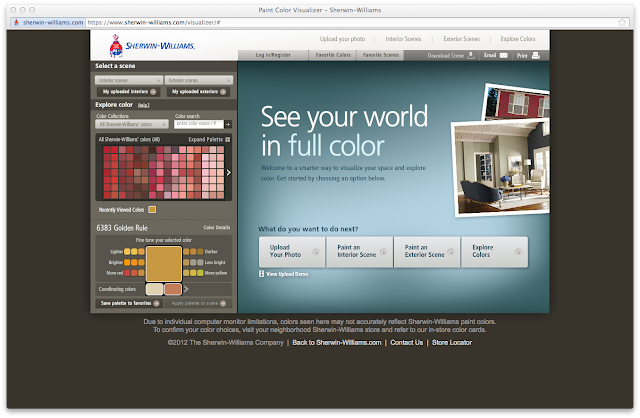This screenshot has width=640, height=418.
Task: Open Color Details link
Action: pyautogui.click(x=217, y=227)
